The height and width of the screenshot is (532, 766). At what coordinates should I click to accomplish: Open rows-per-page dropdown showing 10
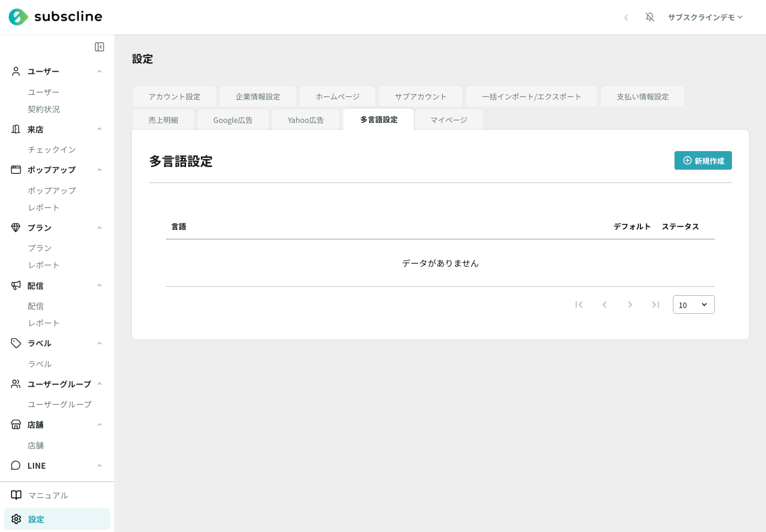[x=694, y=305]
